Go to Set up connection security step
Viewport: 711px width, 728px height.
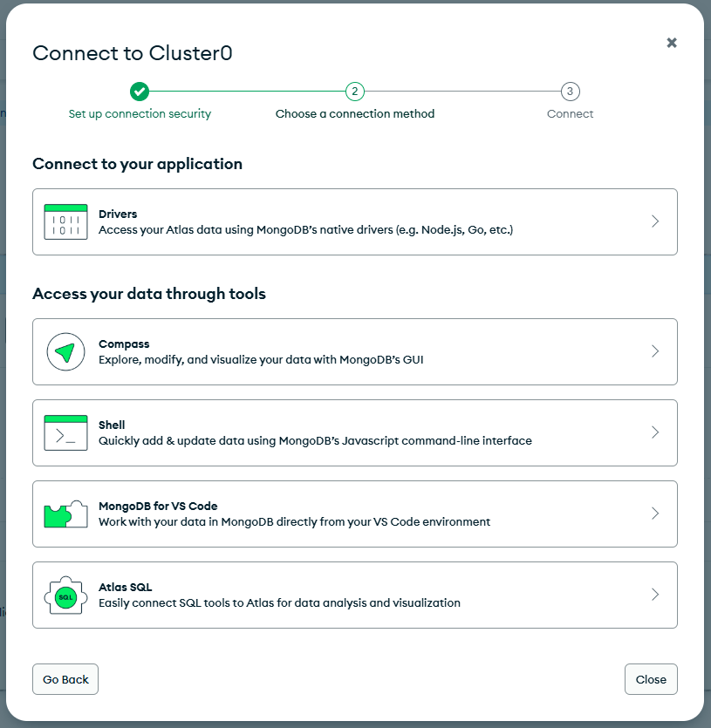pyautogui.click(x=140, y=113)
